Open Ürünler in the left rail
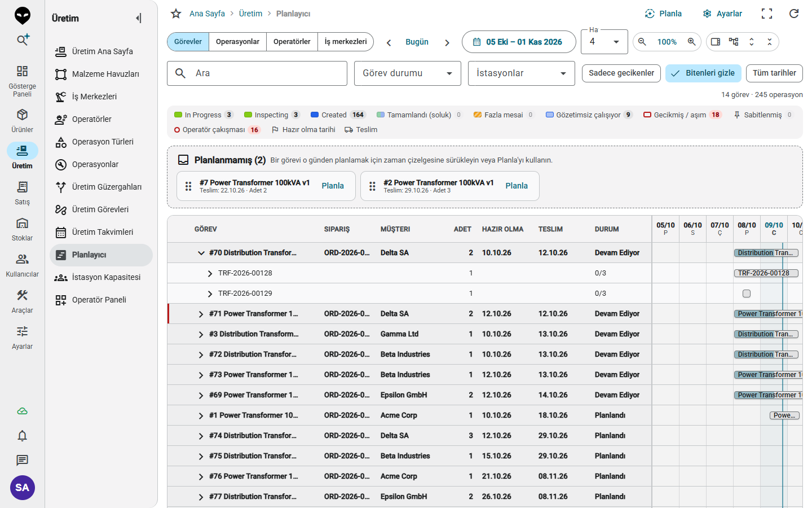Viewport: 812px width, 508px height. (23, 121)
